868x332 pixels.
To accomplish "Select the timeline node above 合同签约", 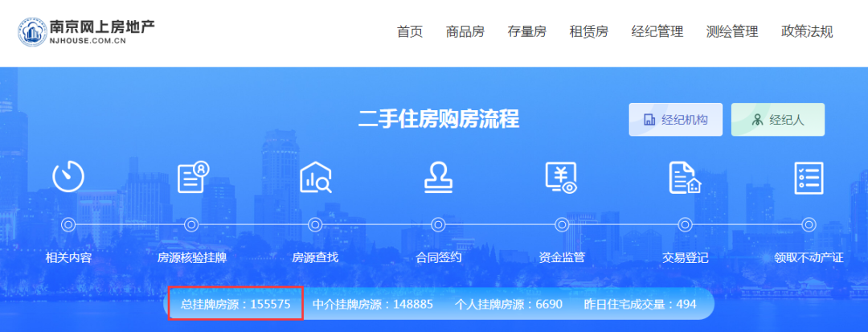I will (439, 224).
